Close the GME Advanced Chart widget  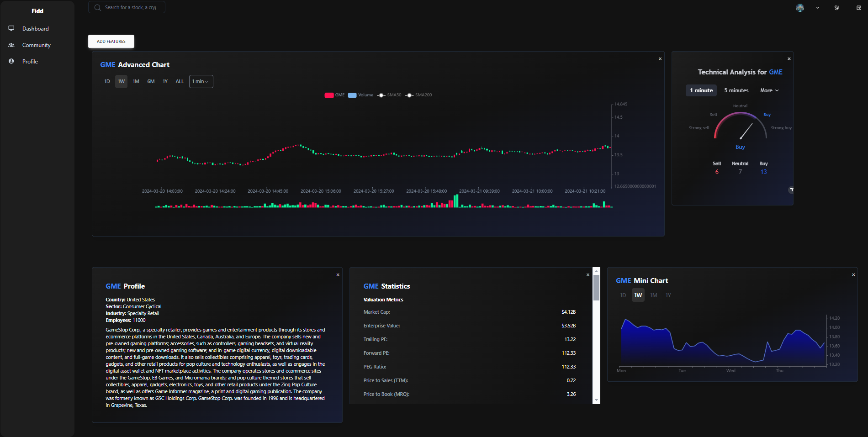point(660,59)
